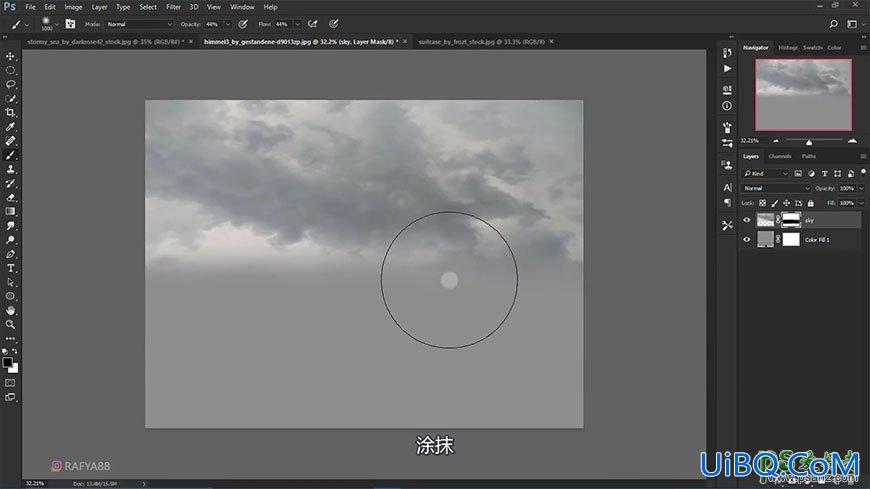The height and width of the screenshot is (489, 870).
Task: Open the layer filter Kind dropdown
Action: pos(766,174)
